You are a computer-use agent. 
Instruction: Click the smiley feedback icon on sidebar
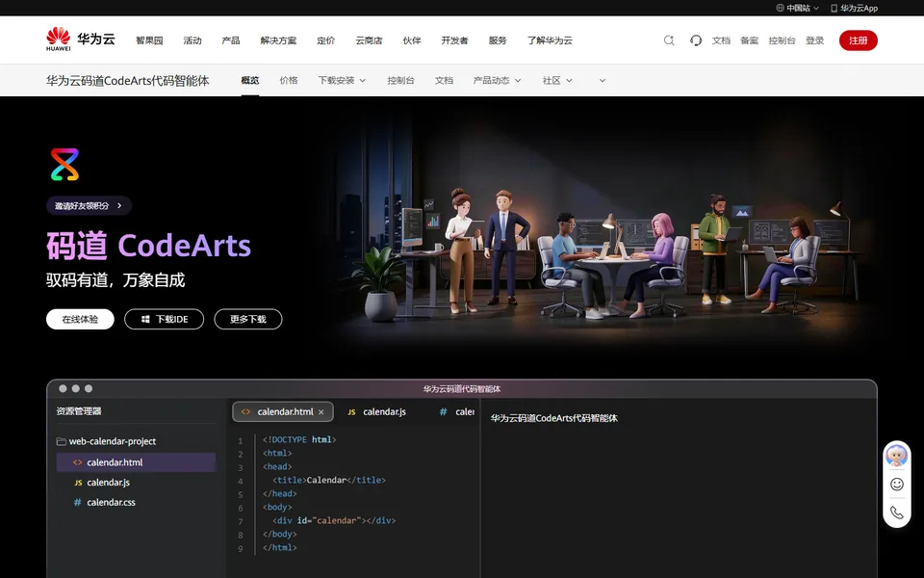(896, 485)
